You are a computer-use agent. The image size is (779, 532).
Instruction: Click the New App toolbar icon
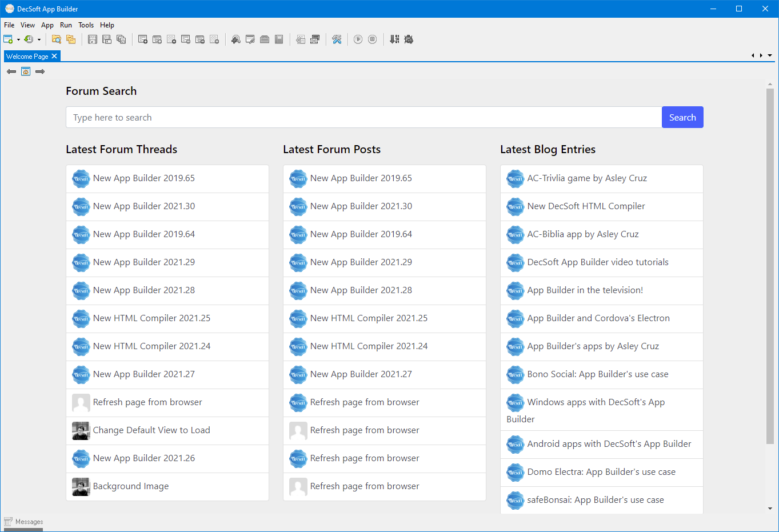pyautogui.click(x=8, y=39)
